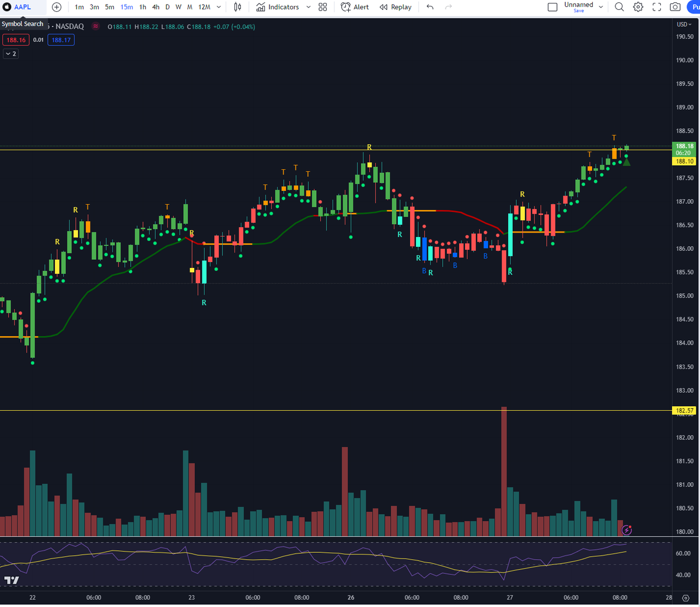Switch to the 1m timeframe
Viewport: 700px width, 607px height.
tap(79, 7)
